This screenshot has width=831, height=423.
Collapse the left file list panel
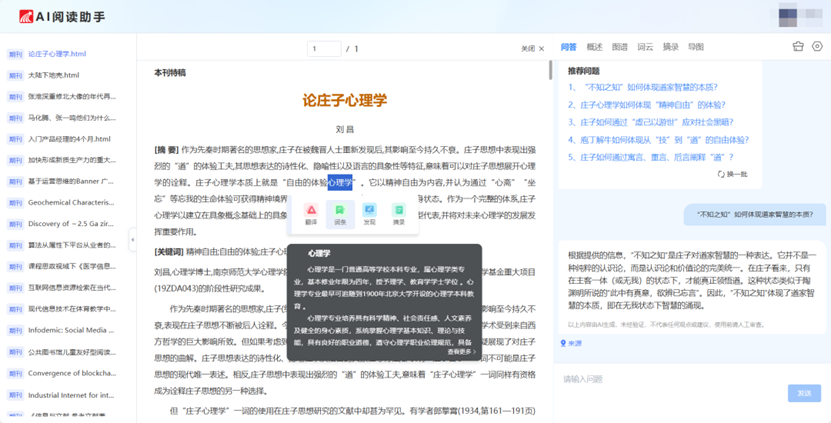click(132, 240)
